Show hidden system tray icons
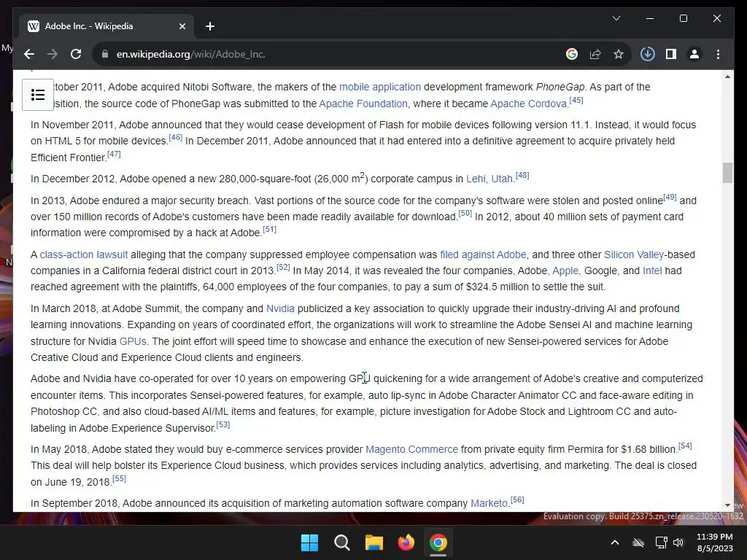The width and height of the screenshot is (747, 560). point(615,542)
